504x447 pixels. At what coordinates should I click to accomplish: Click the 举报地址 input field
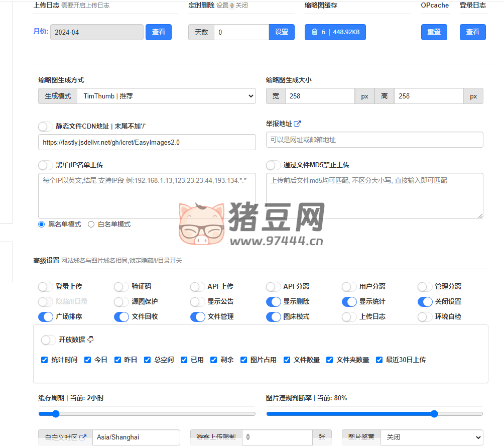(374, 140)
